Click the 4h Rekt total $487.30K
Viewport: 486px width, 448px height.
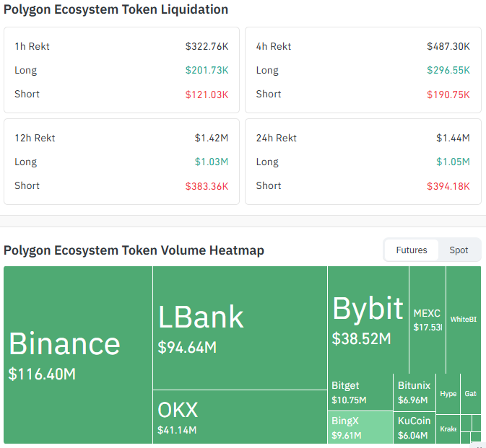tap(448, 46)
